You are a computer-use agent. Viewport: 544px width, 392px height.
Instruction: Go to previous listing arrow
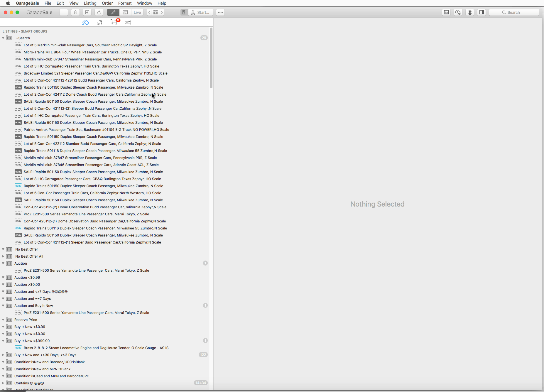coord(149,12)
